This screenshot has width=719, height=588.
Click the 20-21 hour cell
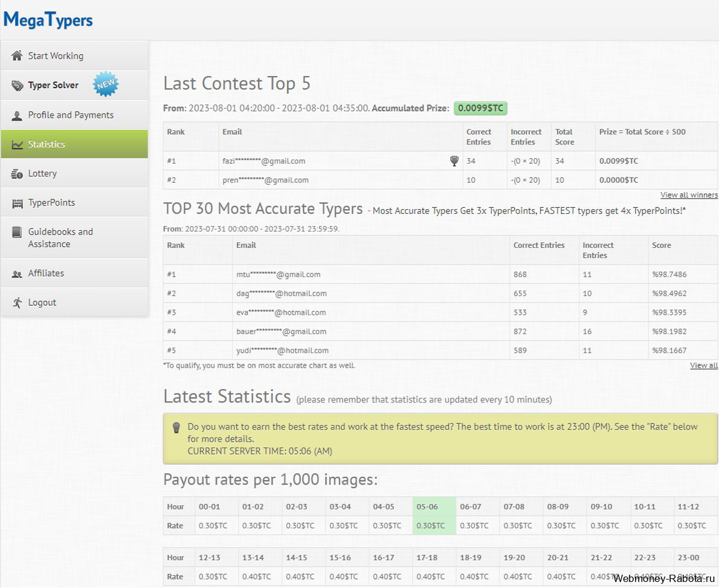[x=564, y=557]
